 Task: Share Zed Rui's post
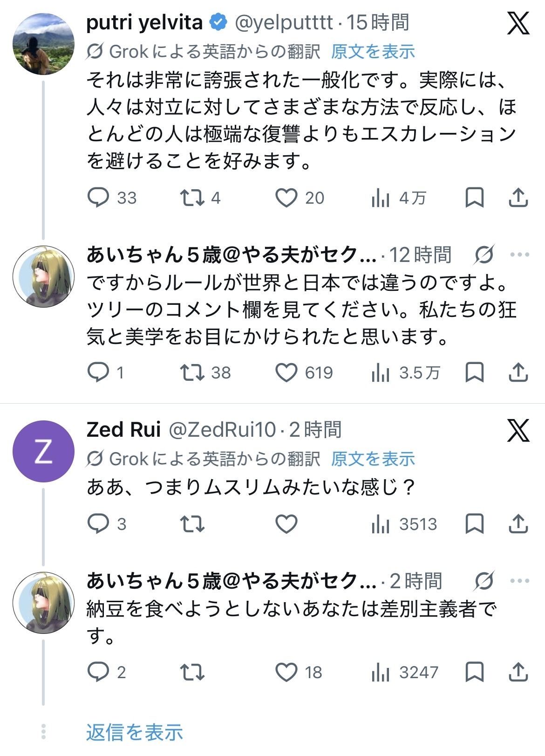(518, 523)
